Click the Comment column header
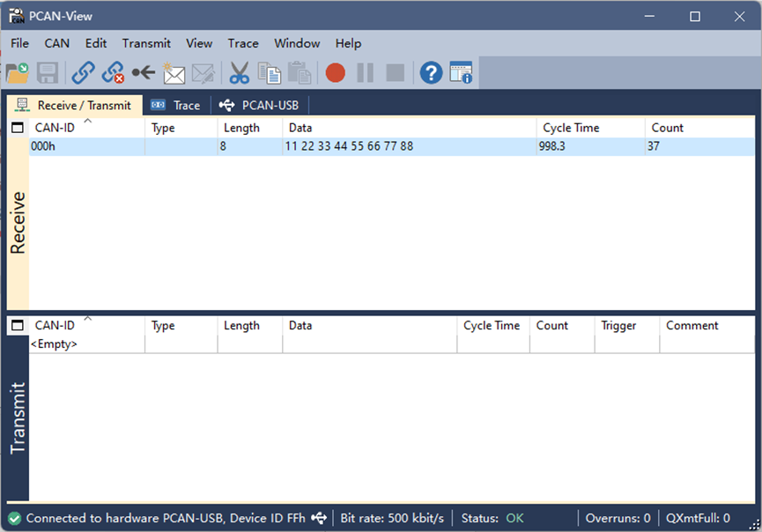Screen dimensions: 762x532 [x=707, y=326]
